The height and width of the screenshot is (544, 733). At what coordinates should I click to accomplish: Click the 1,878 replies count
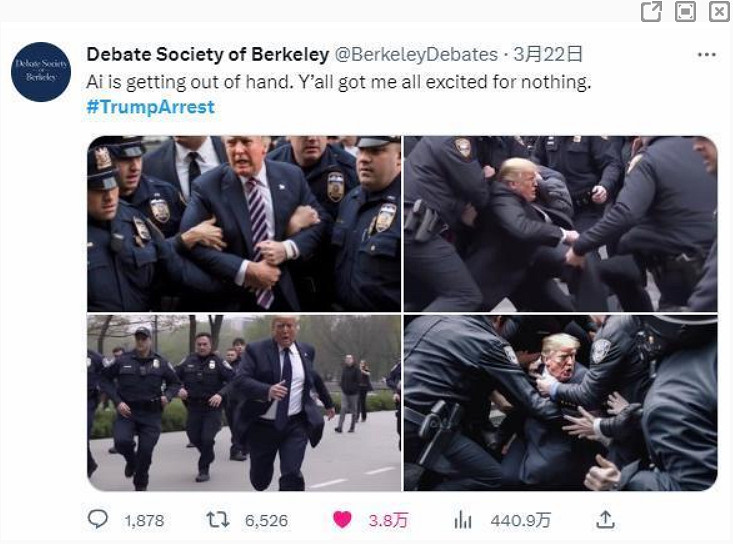pyautogui.click(x=144, y=521)
